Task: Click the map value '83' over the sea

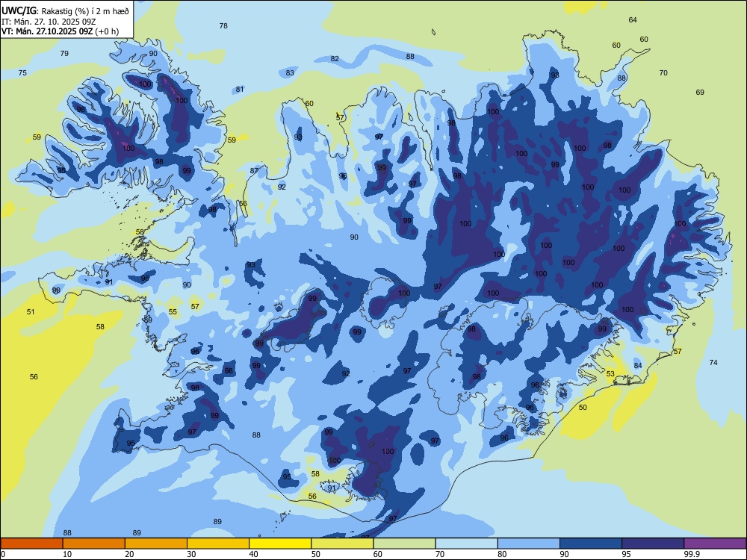Action: click(290, 73)
